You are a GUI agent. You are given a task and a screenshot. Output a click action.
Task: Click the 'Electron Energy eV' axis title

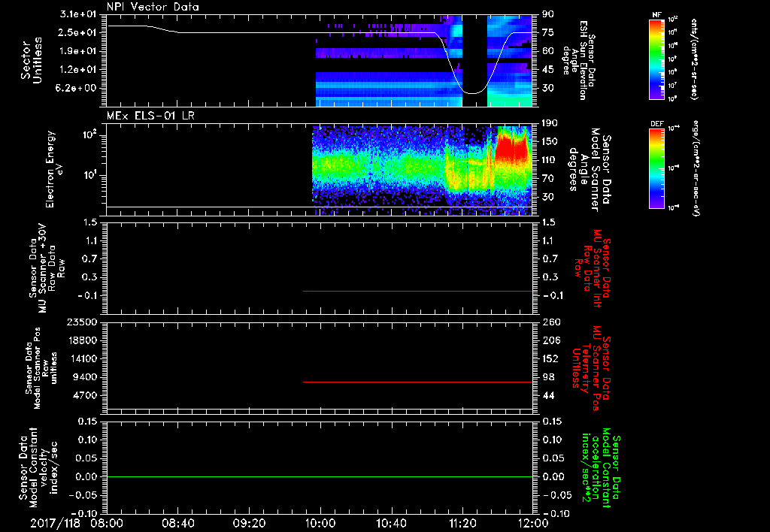[55, 169]
